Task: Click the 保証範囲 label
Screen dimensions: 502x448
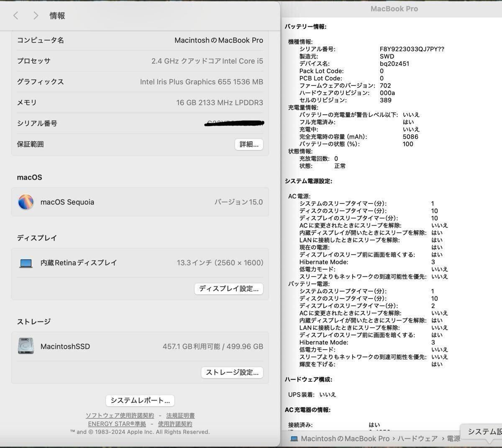Action: point(30,144)
